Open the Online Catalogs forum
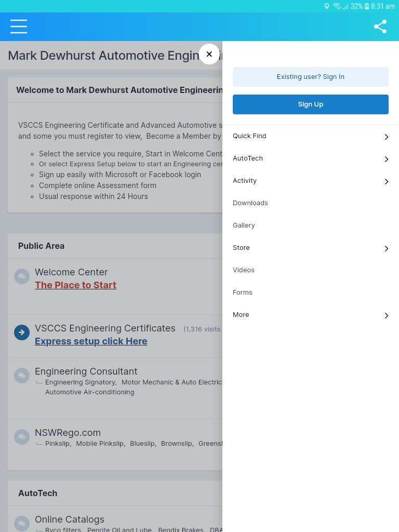This screenshot has height=532, width=399. pos(70,520)
